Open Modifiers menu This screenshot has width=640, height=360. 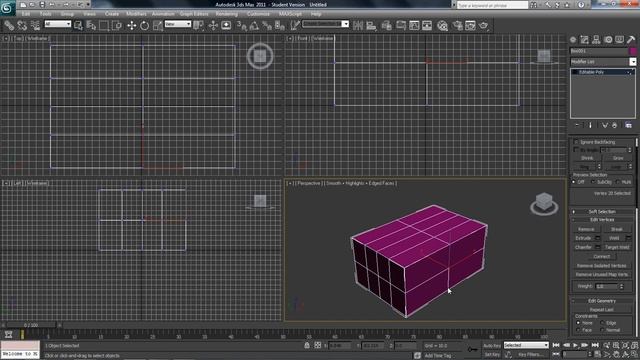coord(136,14)
